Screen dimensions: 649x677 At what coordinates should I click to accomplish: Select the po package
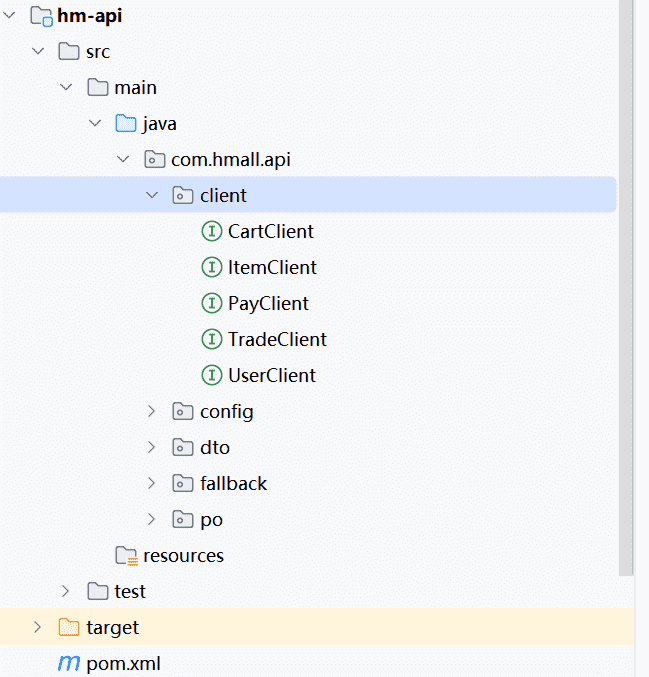click(211, 519)
